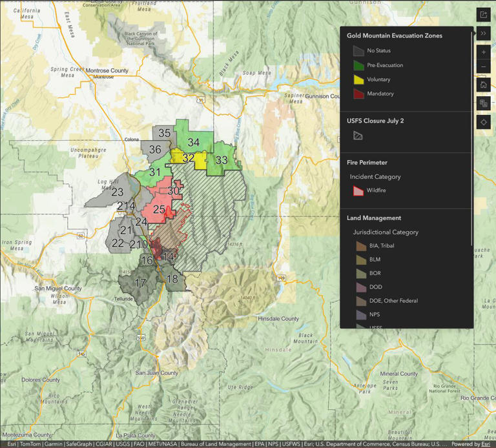The height and width of the screenshot is (448, 496).
Task: Click the NPS legend swatch
Action: pos(361,314)
